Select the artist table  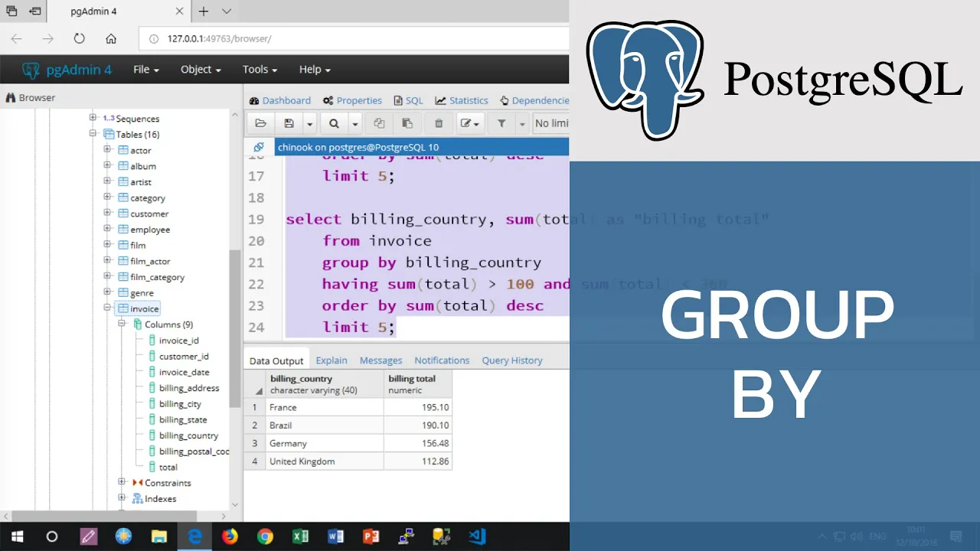click(x=141, y=182)
